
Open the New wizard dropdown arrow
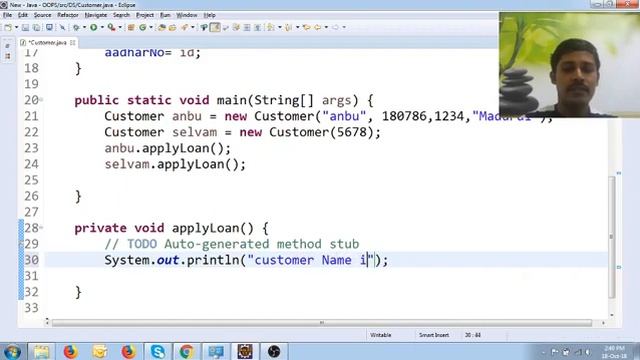click(16, 27)
